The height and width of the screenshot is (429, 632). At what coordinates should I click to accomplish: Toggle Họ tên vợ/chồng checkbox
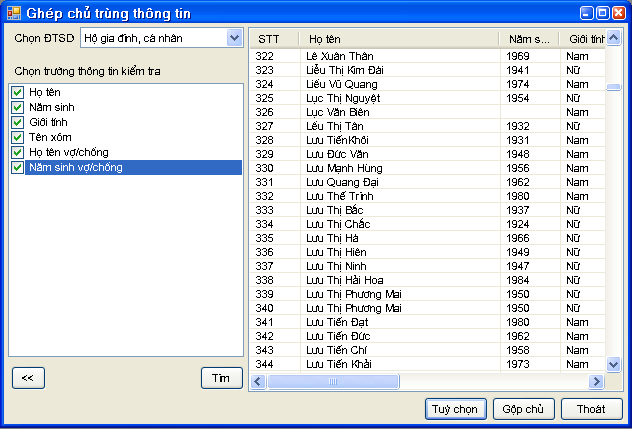[x=17, y=152]
